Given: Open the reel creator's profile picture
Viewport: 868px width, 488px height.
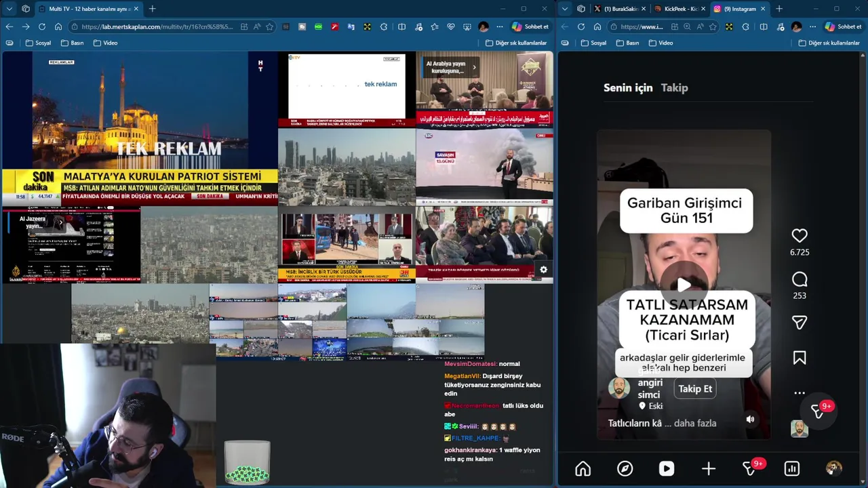Looking at the screenshot, I should click(x=618, y=388).
